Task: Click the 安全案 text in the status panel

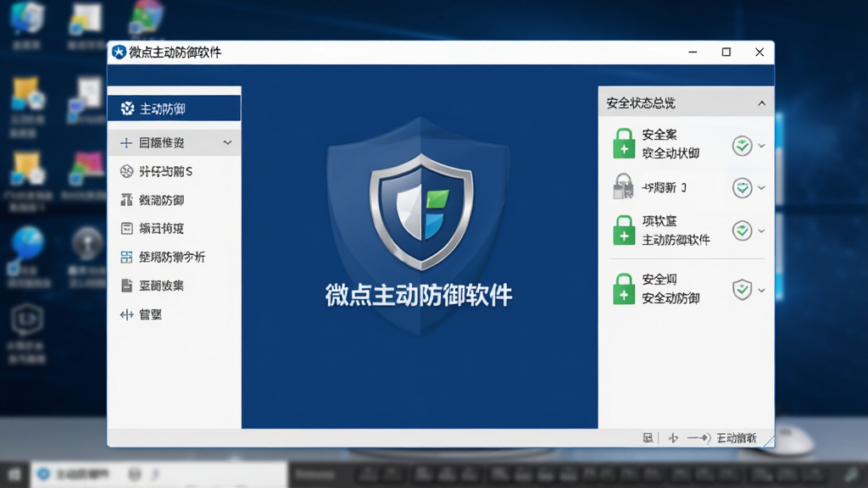Action: (x=659, y=135)
